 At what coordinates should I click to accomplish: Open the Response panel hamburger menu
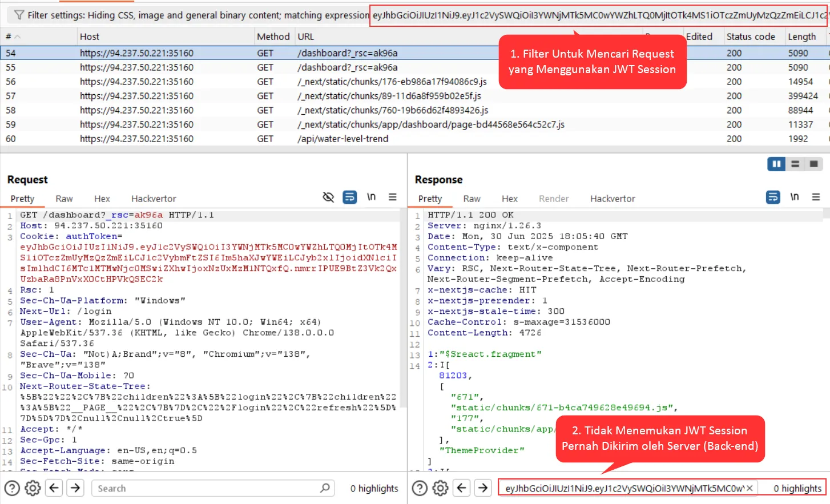[x=816, y=197]
